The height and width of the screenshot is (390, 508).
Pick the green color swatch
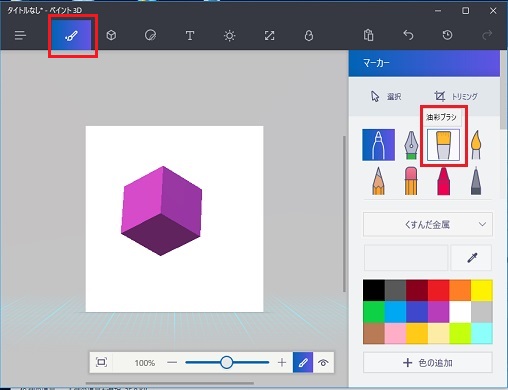coord(374,312)
